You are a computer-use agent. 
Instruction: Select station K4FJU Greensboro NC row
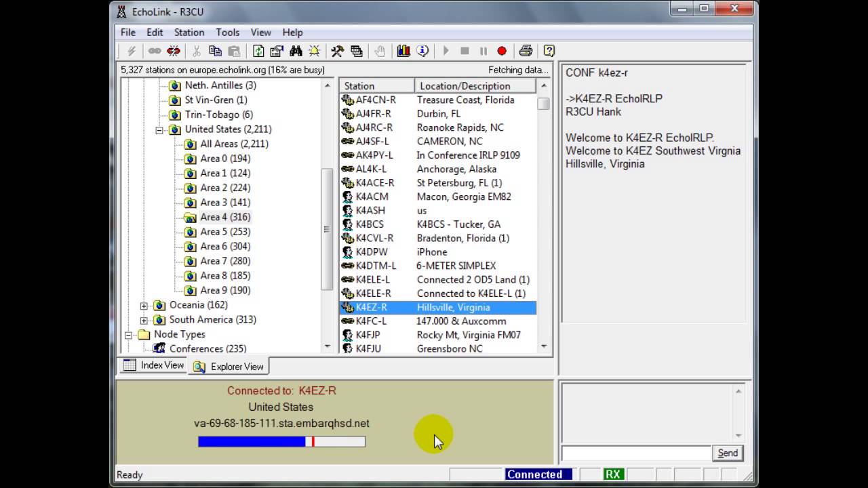(x=438, y=348)
